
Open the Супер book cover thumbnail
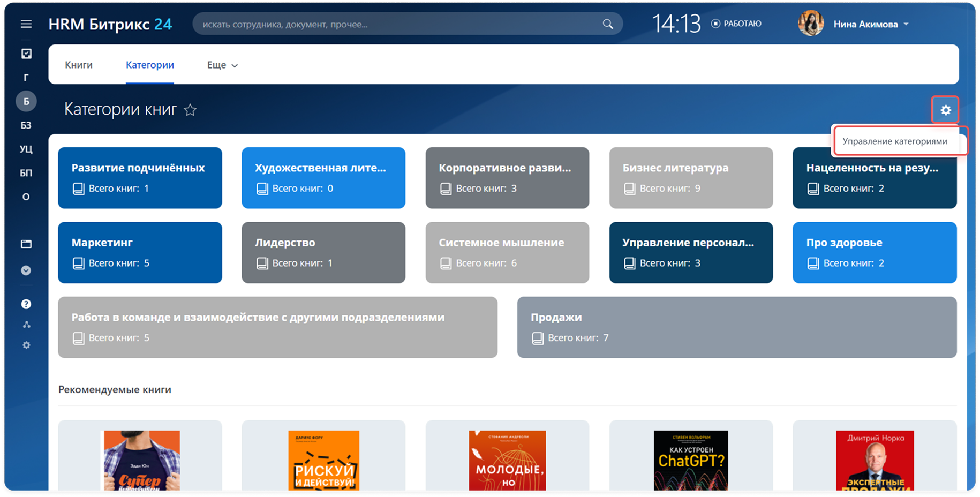point(142,460)
